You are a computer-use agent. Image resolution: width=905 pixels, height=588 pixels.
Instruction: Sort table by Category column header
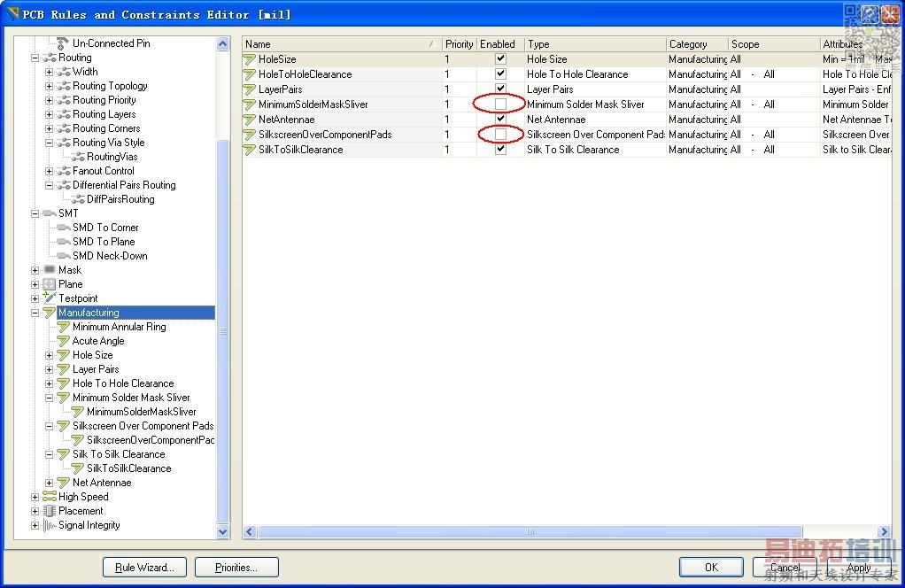(x=697, y=44)
